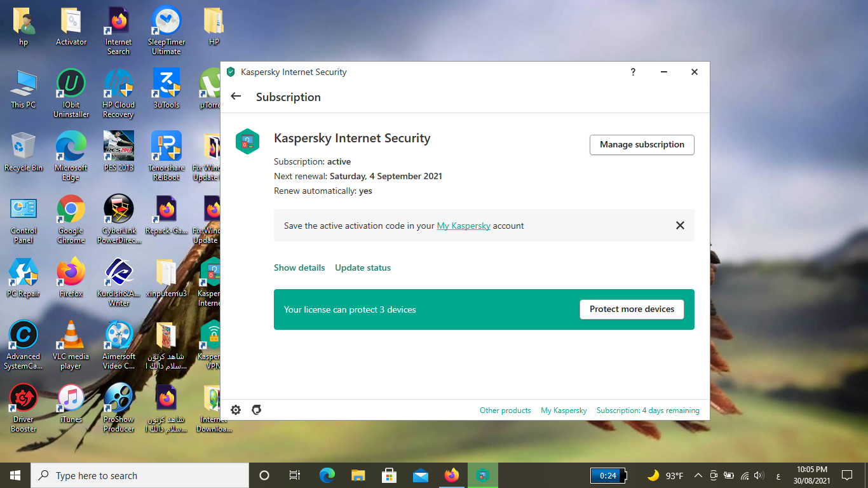
Task: Open notification center icon
Action: coord(846,475)
